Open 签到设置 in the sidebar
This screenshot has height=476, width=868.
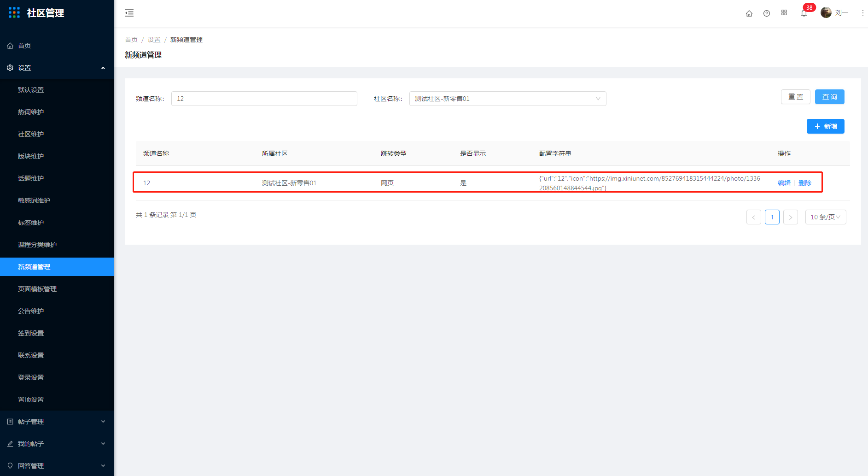tap(57, 333)
